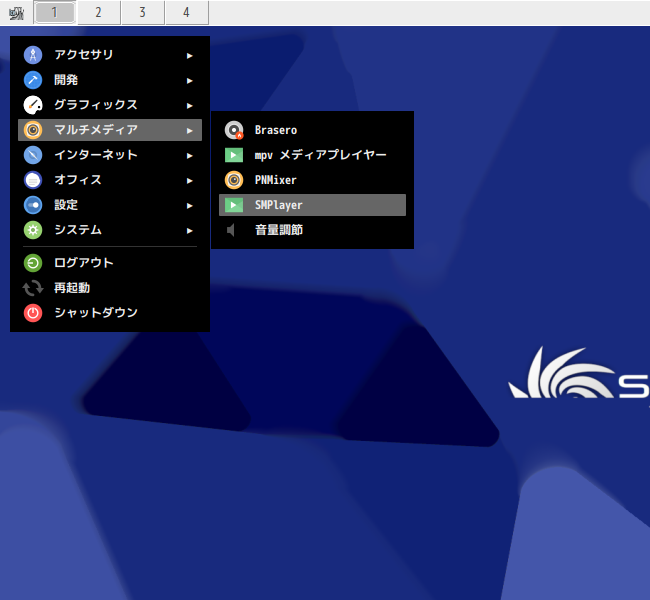The height and width of the screenshot is (600, 650).
Task: Switch to workspace 2
Action: point(99,12)
